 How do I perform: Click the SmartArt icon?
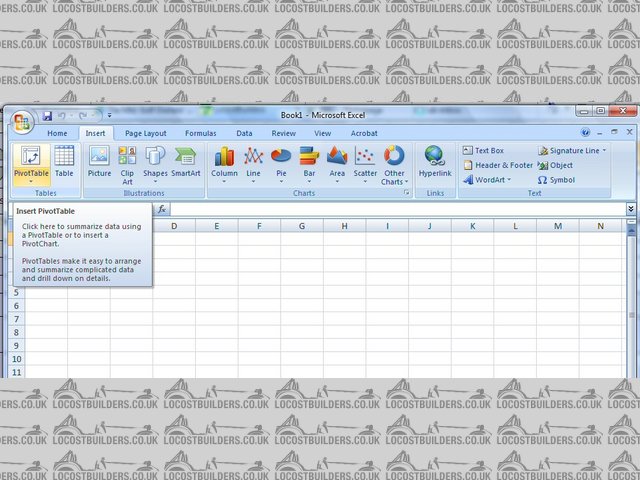point(185,161)
